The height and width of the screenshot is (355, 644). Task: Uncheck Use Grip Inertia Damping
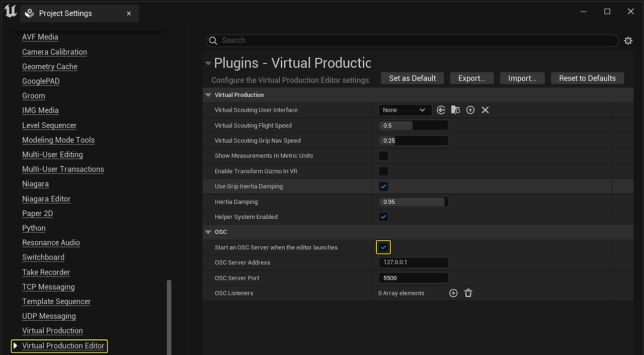[x=383, y=187]
